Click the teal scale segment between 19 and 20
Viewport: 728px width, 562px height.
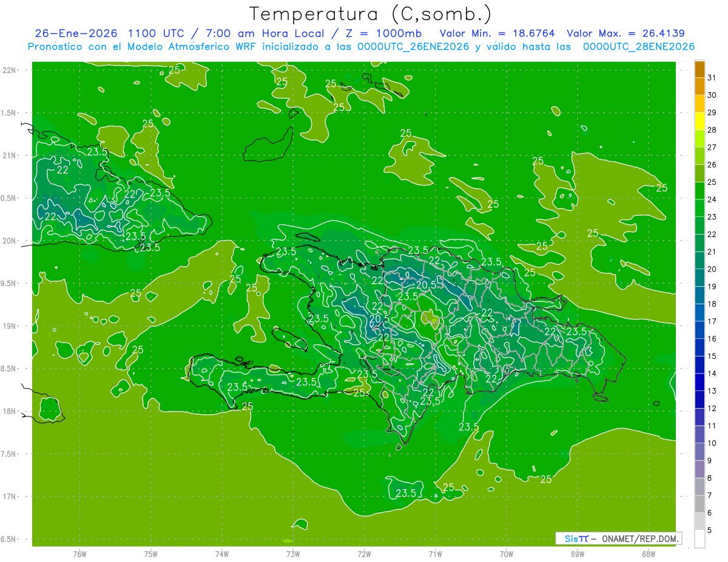[x=699, y=278]
